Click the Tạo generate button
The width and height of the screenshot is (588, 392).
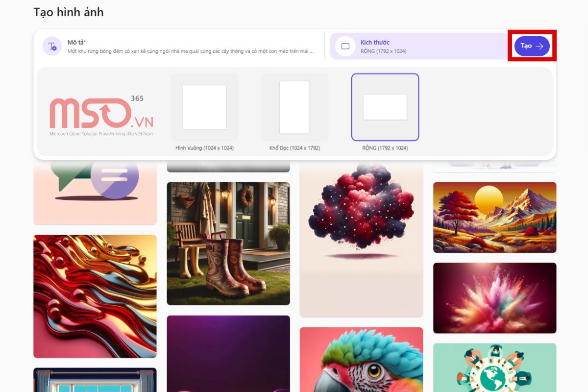(532, 46)
